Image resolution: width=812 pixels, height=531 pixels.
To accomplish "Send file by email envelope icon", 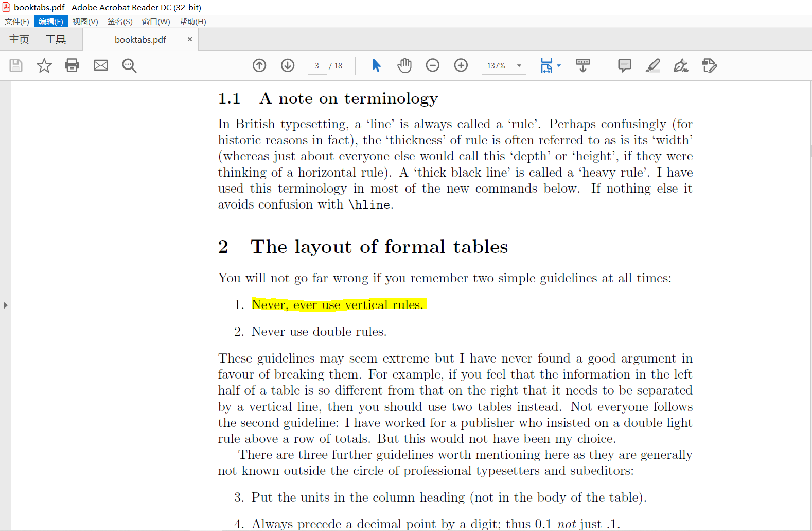I will (x=101, y=65).
